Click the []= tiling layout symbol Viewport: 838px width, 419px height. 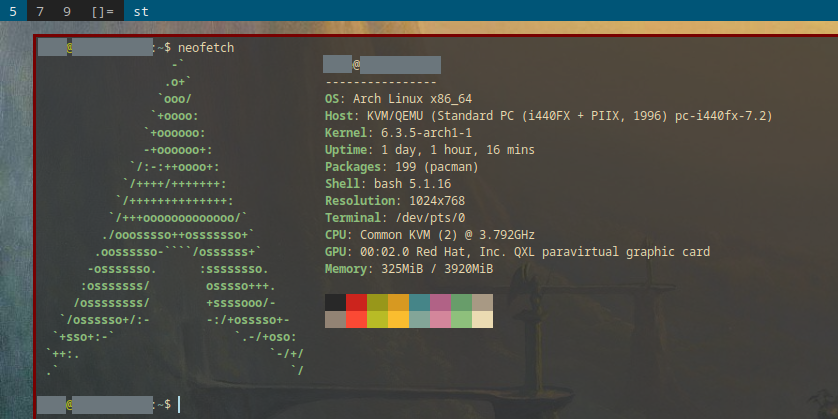pyautogui.click(x=103, y=11)
